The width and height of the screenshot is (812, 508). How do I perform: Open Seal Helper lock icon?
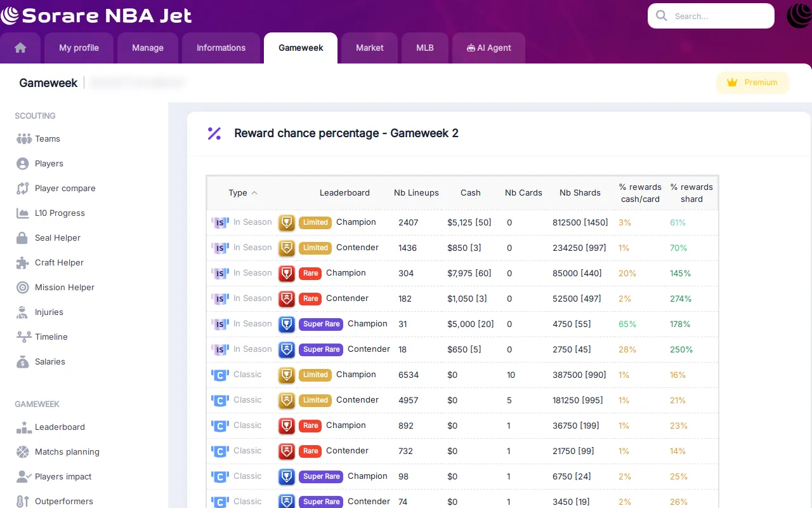point(22,237)
